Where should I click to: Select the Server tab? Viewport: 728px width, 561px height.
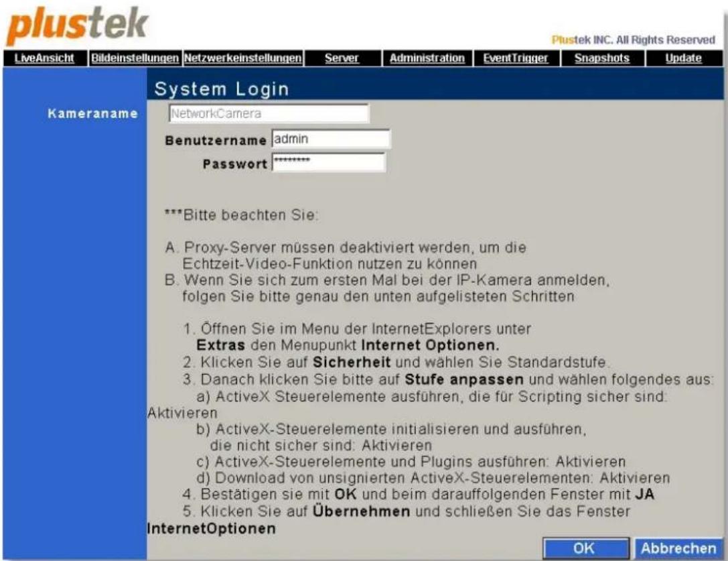pyautogui.click(x=342, y=58)
